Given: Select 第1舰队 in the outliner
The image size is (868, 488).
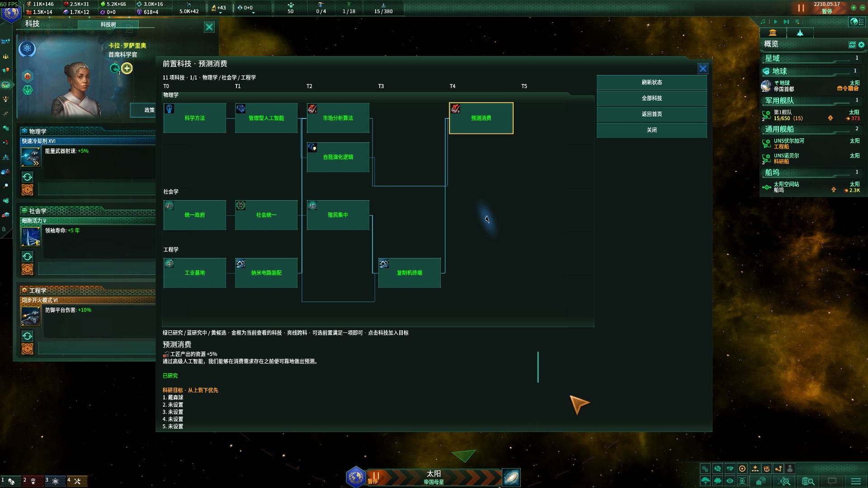Looking at the screenshot, I should (x=811, y=115).
